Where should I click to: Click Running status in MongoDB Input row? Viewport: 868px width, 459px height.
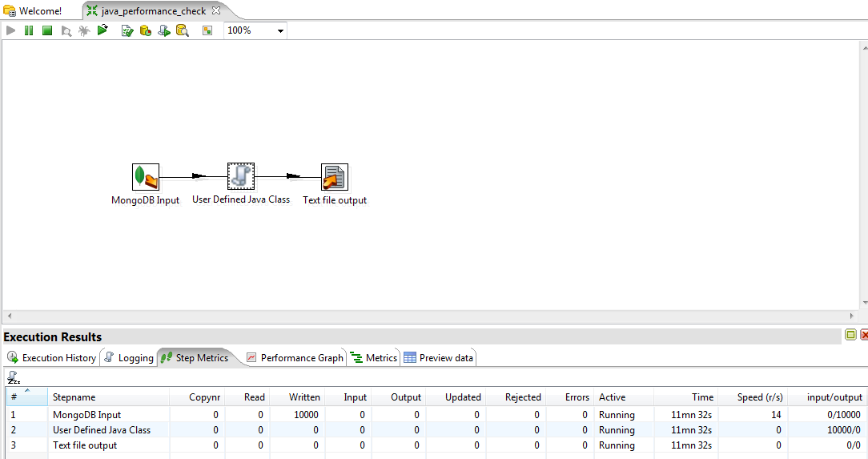(x=617, y=415)
